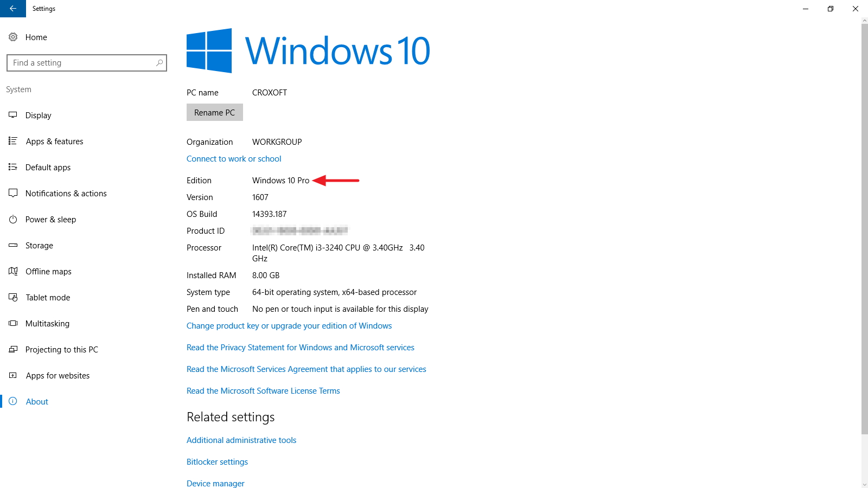Click the Apps & features list icon
The image size is (868, 488).
tap(13, 141)
